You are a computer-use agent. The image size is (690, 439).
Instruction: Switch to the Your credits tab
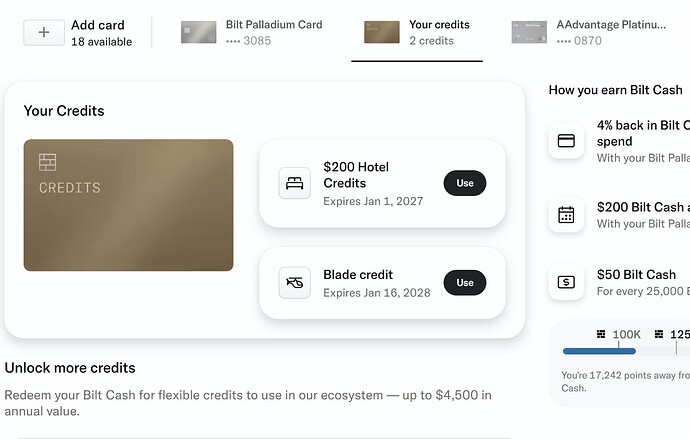coord(417,33)
